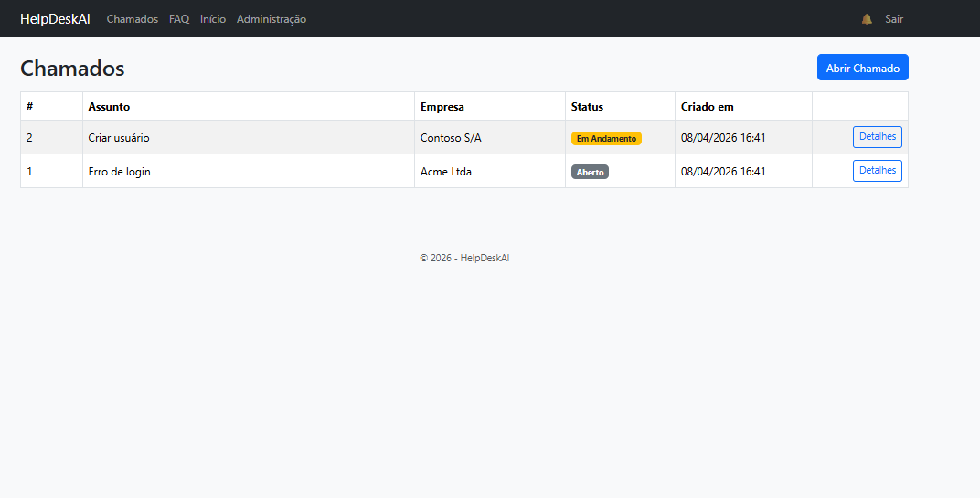Screen dimensions: 980x498
Task: Open Detalhes for Criar usuário ticket
Action: [x=877, y=137]
